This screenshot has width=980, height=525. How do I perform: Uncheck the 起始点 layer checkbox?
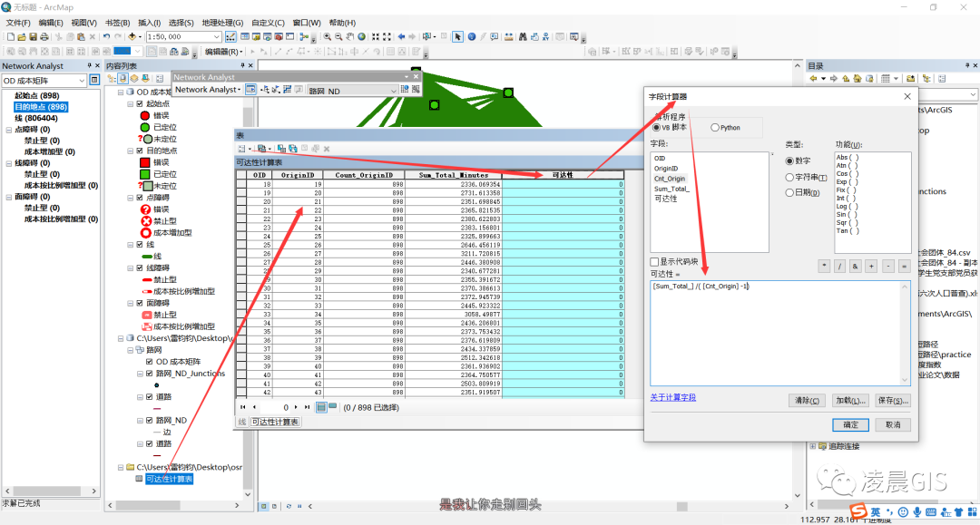coord(140,103)
